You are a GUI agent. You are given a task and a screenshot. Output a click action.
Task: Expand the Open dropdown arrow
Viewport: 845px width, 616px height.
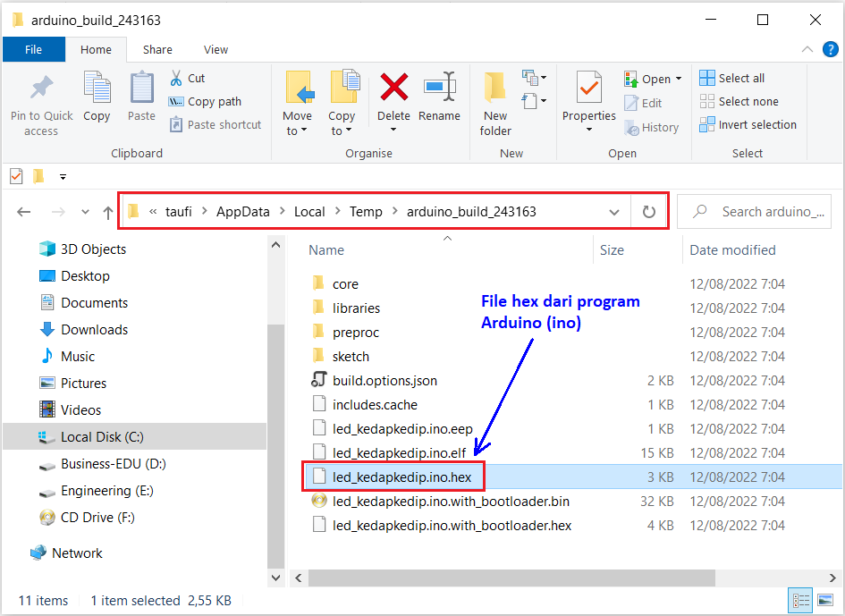tap(679, 79)
